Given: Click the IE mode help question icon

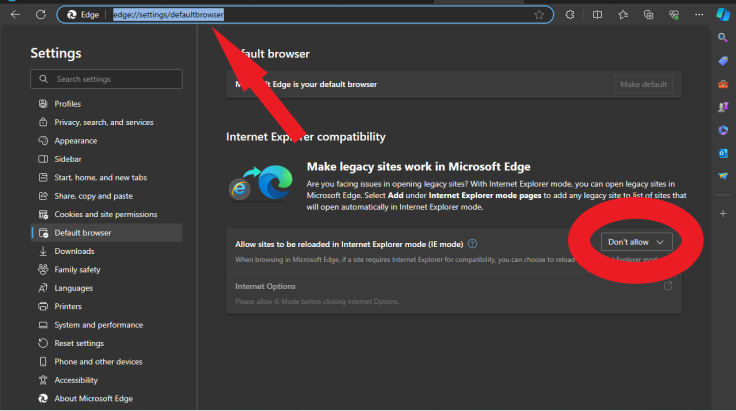Looking at the screenshot, I should coord(473,244).
